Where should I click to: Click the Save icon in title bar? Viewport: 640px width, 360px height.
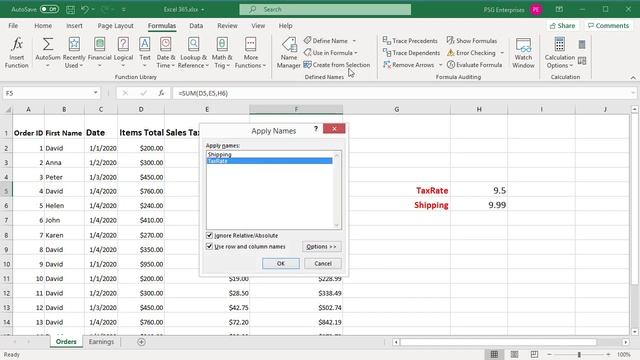(x=70, y=9)
